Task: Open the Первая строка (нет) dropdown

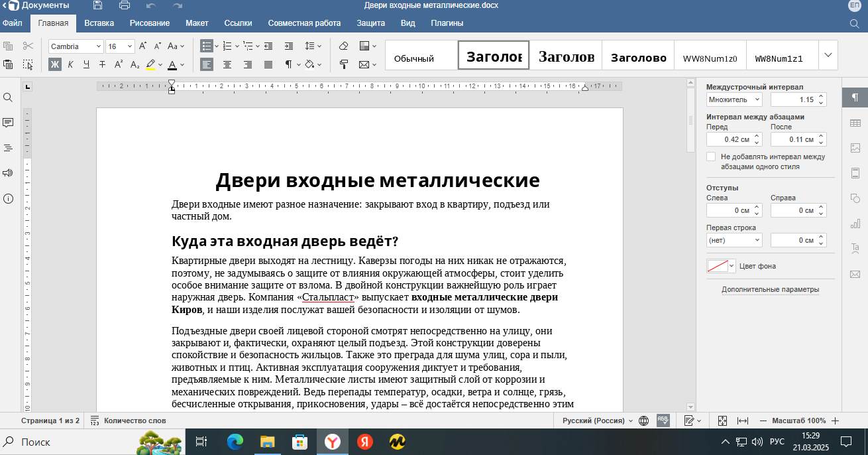Action: click(x=734, y=240)
